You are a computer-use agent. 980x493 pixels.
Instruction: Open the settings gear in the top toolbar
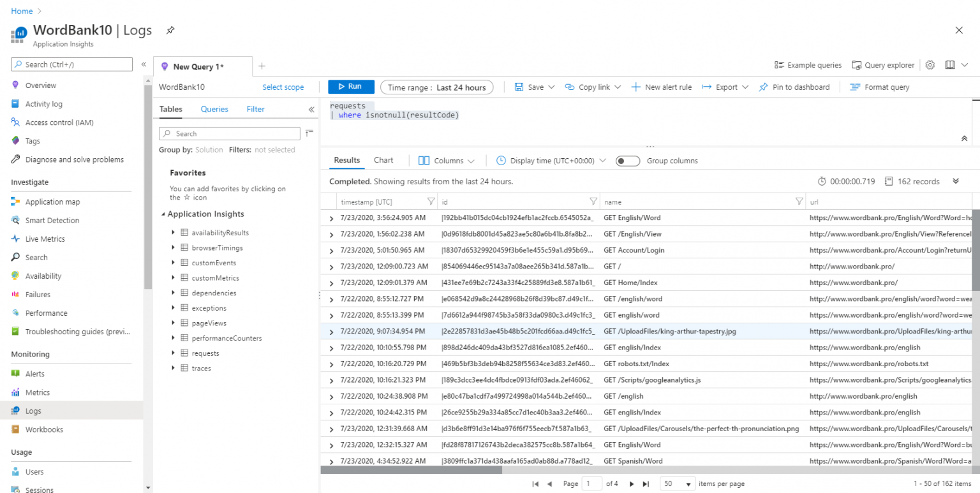click(x=930, y=64)
